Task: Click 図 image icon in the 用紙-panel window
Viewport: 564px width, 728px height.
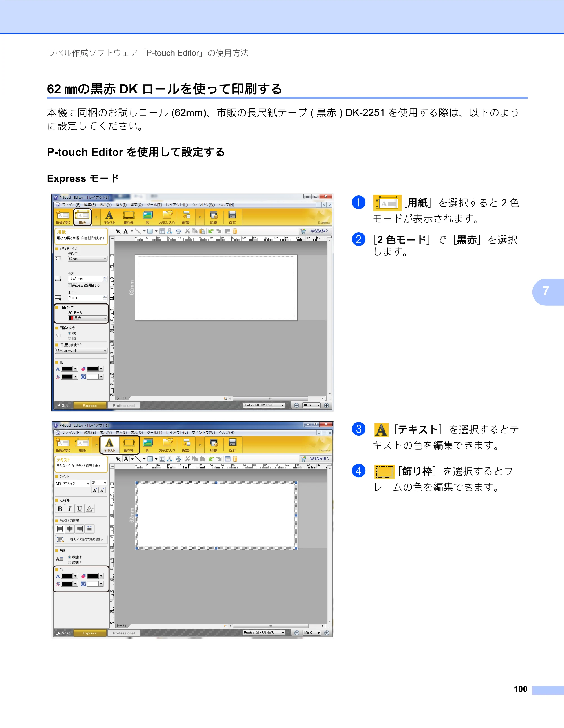Action: click(x=148, y=217)
